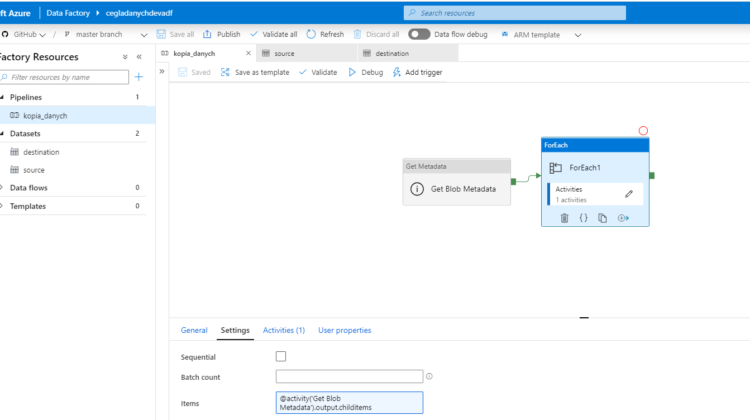Check the Sequential checkbox
This screenshot has height=420, width=750.
[x=281, y=356]
